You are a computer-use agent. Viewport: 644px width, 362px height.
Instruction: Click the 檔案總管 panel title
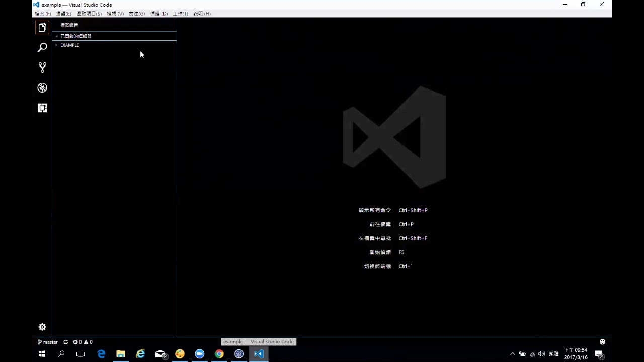69,25
